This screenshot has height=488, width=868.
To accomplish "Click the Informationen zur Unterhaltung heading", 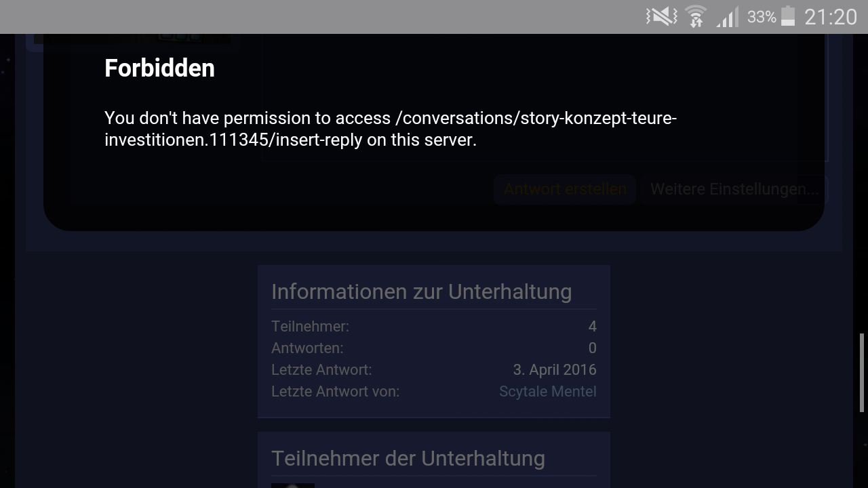I will pos(421,291).
